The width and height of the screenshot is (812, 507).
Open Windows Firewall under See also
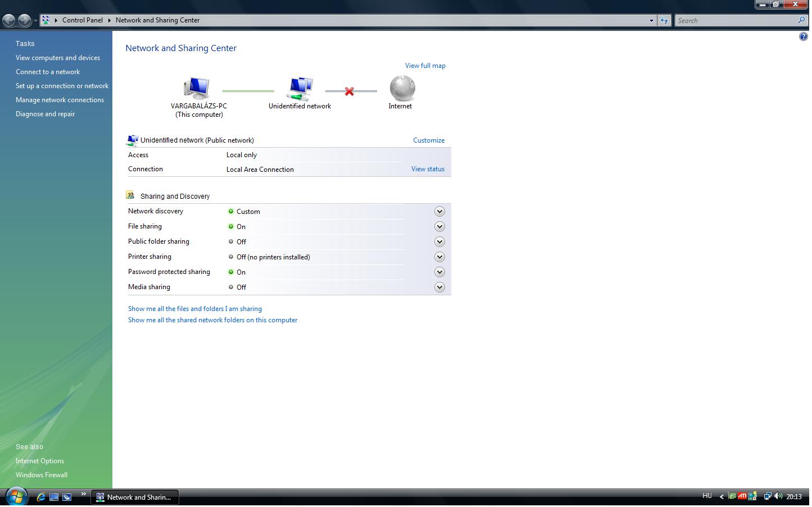click(42, 475)
